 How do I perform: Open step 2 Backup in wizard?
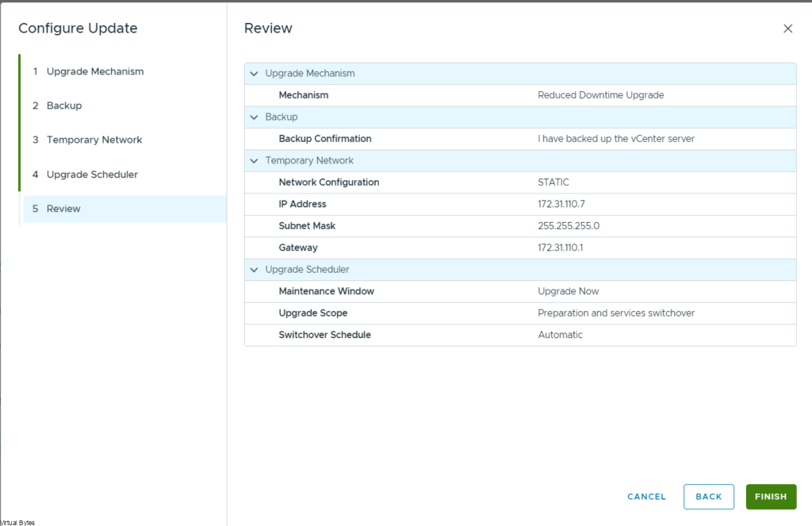pos(64,106)
